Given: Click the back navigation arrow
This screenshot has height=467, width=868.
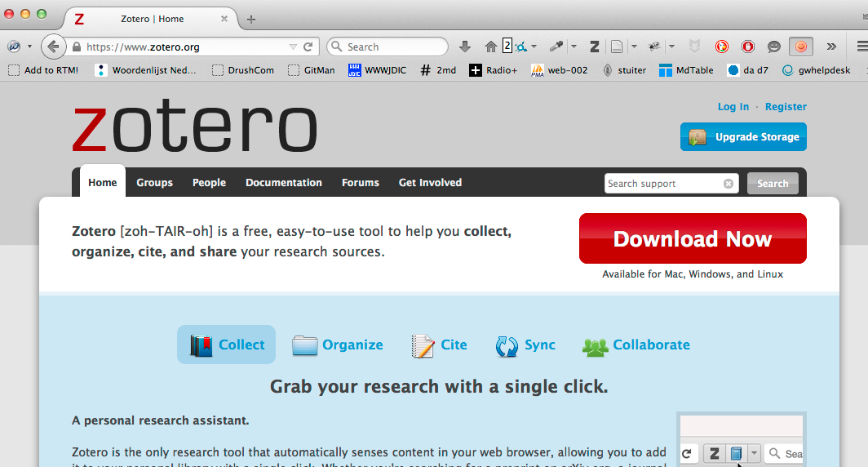Looking at the screenshot, I should [x=53, y=47].
